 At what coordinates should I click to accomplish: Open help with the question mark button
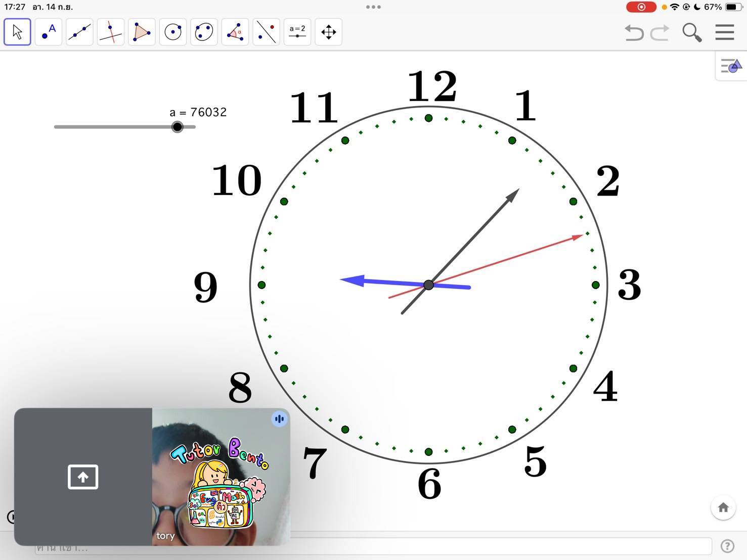tap(727, 546)
